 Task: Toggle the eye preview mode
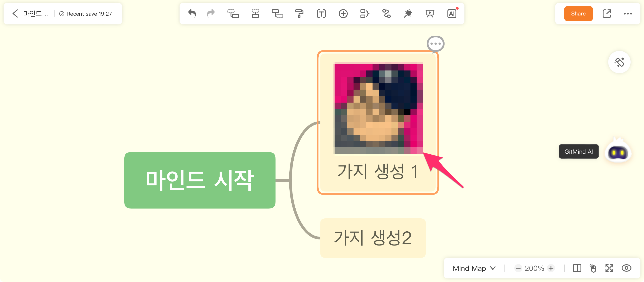click(x=626, y=268)
